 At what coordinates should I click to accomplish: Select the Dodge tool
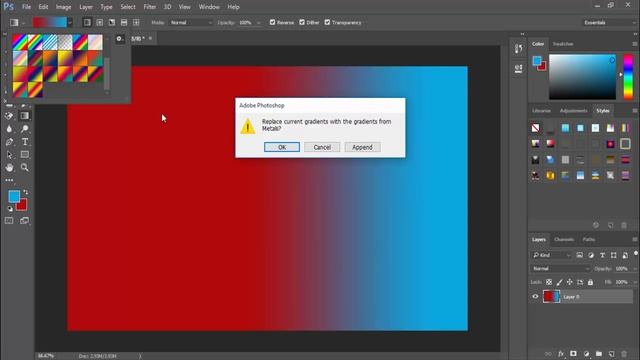coord(25,129)
